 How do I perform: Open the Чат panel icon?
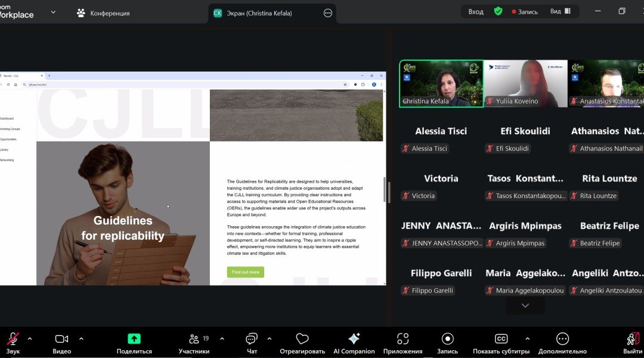[x=252, y=339]
